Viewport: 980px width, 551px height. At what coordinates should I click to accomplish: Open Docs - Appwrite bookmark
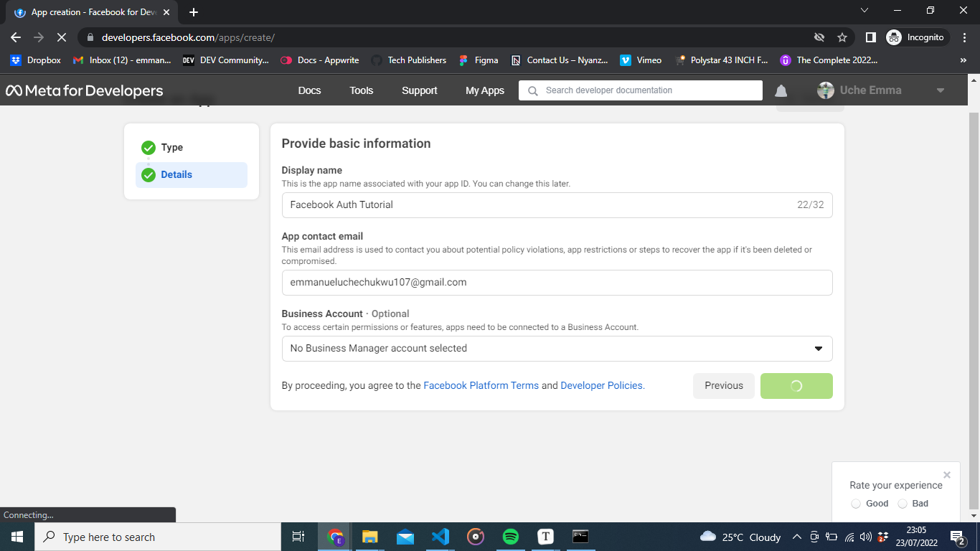(320, 60)
